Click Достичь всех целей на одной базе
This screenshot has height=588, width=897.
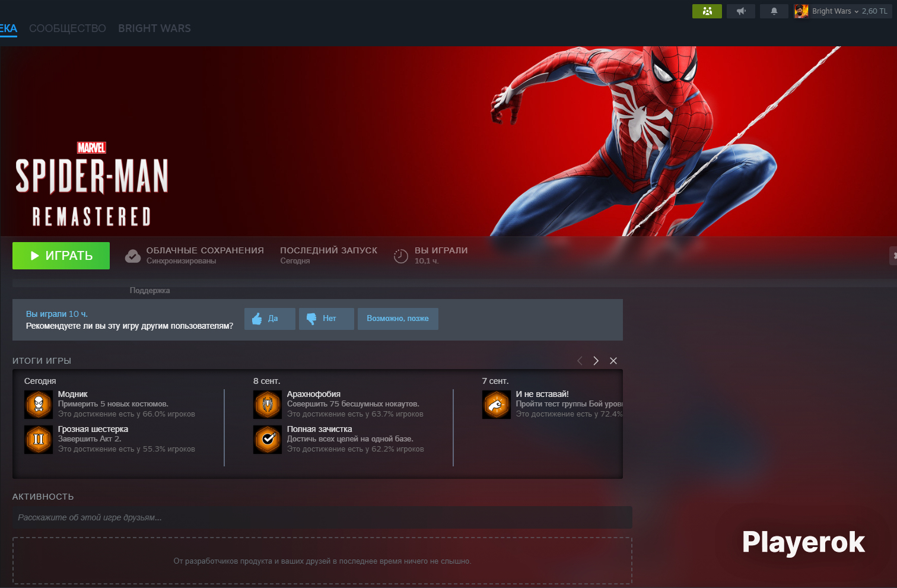click(350, 439)
